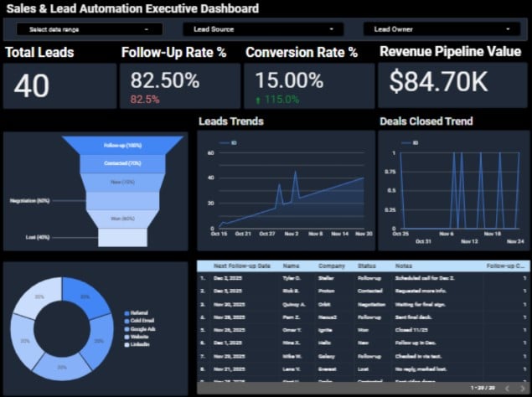
Task: Click the Ignite company cell
Action: [x=325, y=330]
